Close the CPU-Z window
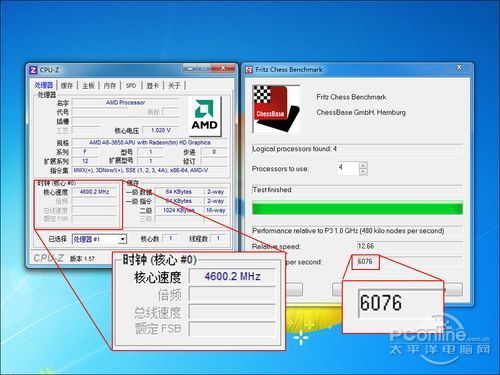 tap(223, 68)
